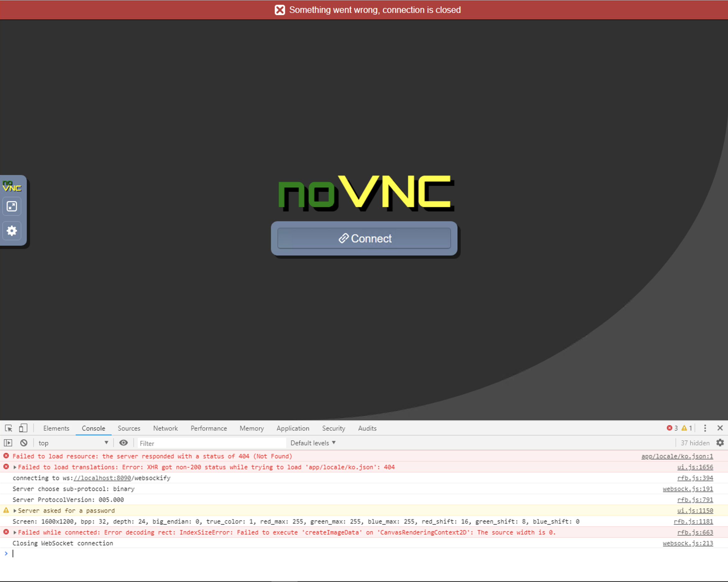Switch to the Network tab
Image resolution: width=728 pixels, height=582 pixels.
pyautogui.click(x=165, y=428)
